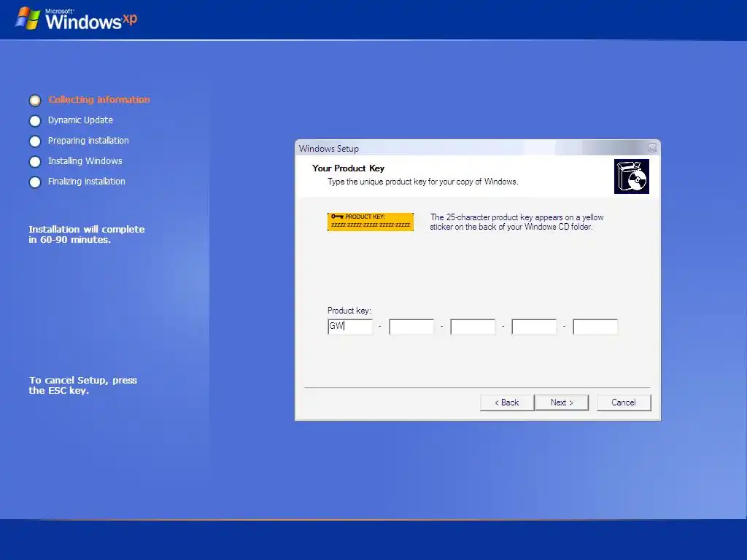747x560 pixels.
Task: Click 'Type the unique product key' instruction text
Action: [422, 182]
